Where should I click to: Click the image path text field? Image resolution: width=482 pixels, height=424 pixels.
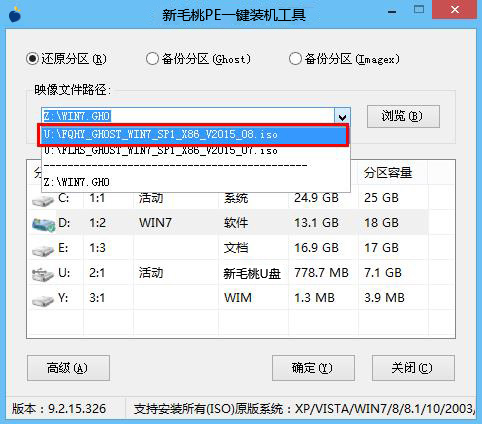tap(188, 116)
